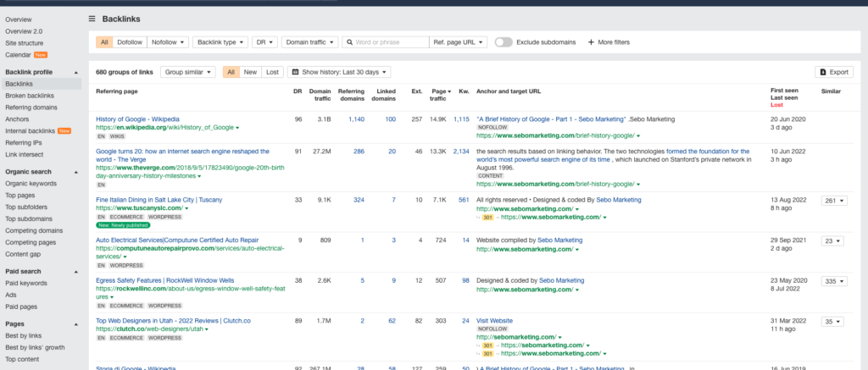The image size is (868, 370).
Task: Open Show history: Last 30 days dropdown
Action: [x=339, y=72]
